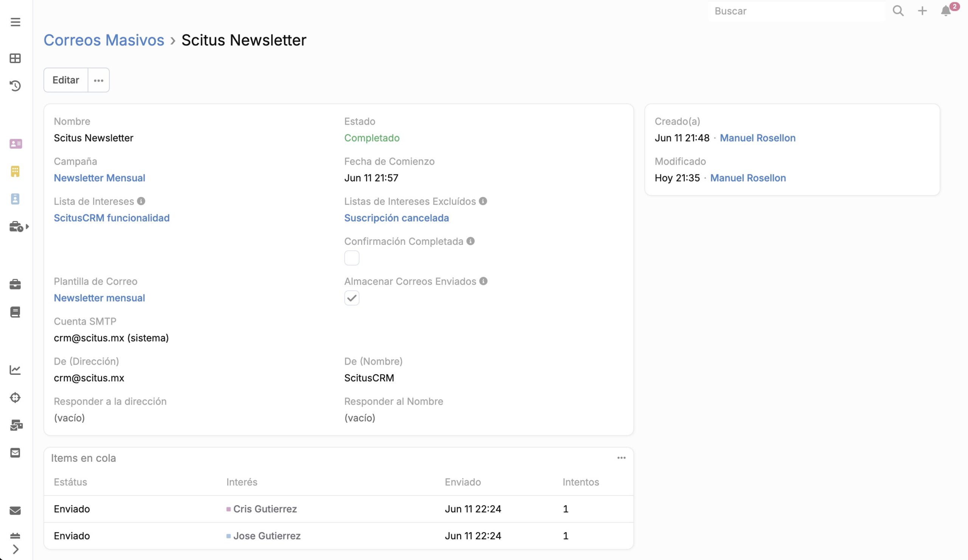Open the dropdown next to Editar

(x=99, y=80)
